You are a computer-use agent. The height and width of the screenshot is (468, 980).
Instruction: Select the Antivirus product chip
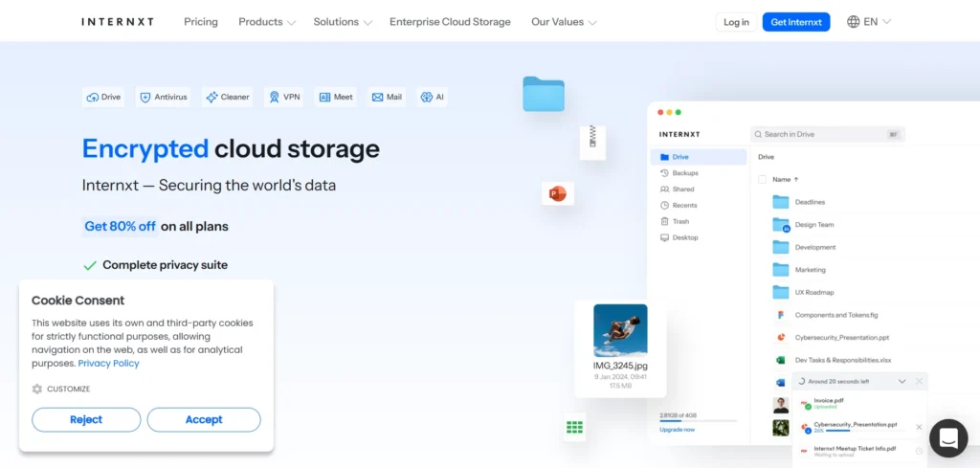pos(164,97)
